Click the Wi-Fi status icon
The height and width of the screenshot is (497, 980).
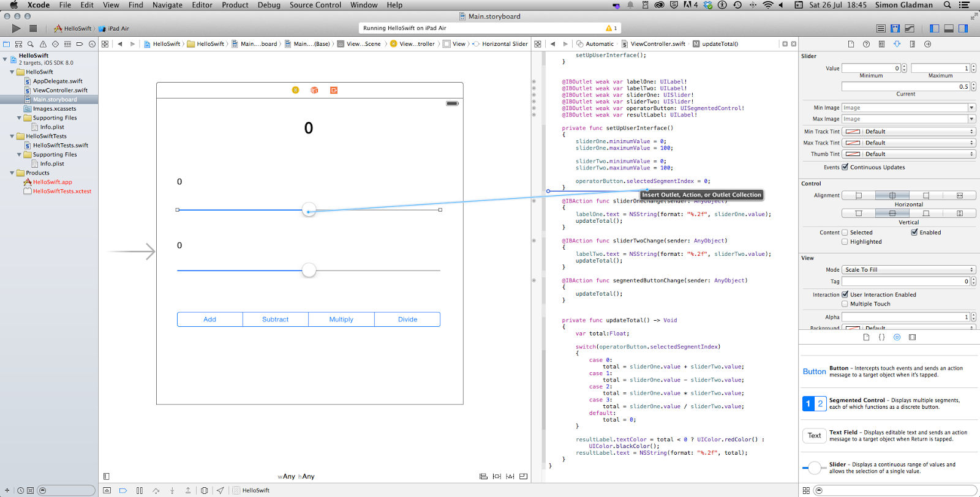point(768,5)
